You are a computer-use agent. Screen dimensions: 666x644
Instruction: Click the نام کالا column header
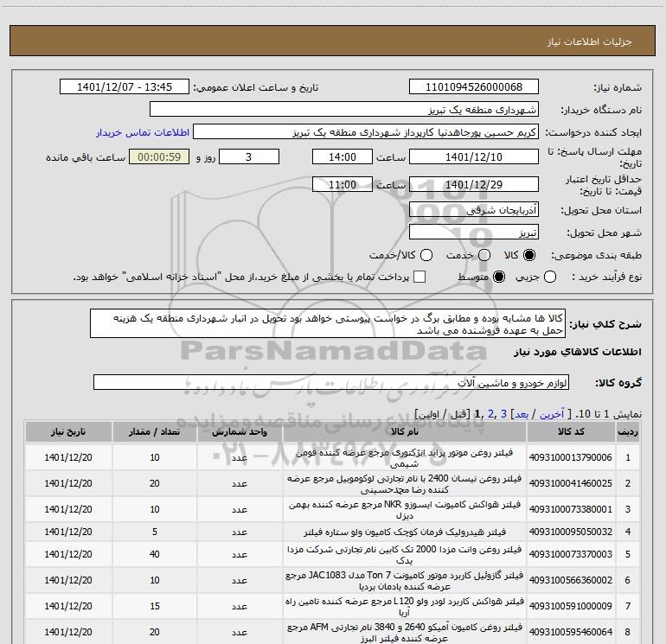(405, 431)
